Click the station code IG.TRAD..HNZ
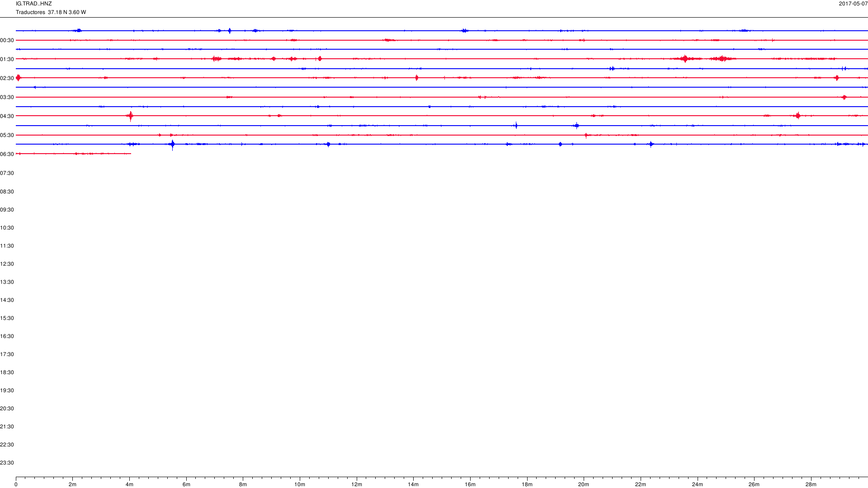The width and height of the screenshot is (868, 488). coord(33,4)
